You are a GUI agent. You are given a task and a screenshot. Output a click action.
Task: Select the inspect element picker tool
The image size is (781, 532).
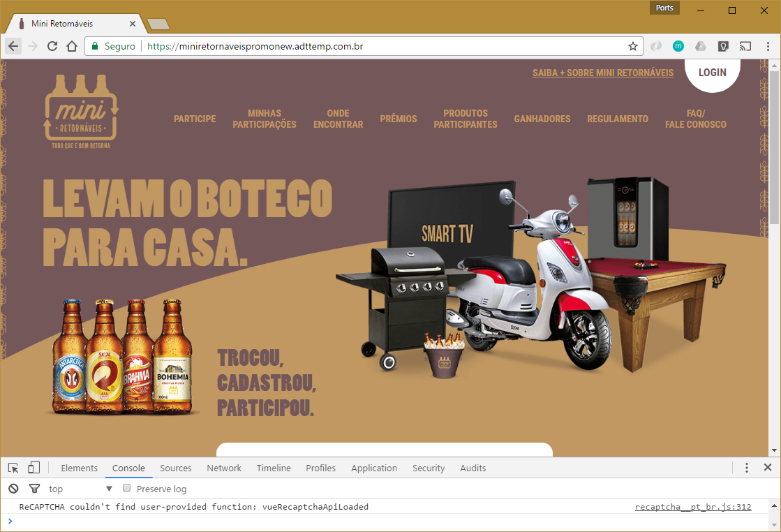[x=12, y=466]
